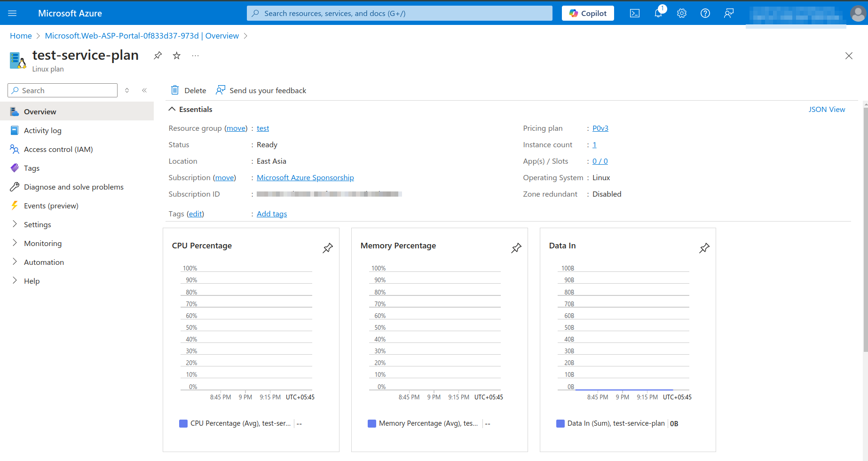868x461 pixels.
Task: Open the notifications bell
Action: 658,13
